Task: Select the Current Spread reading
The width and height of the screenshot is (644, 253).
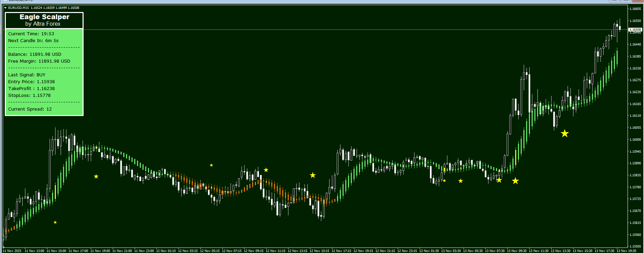Action: (30, 109)
